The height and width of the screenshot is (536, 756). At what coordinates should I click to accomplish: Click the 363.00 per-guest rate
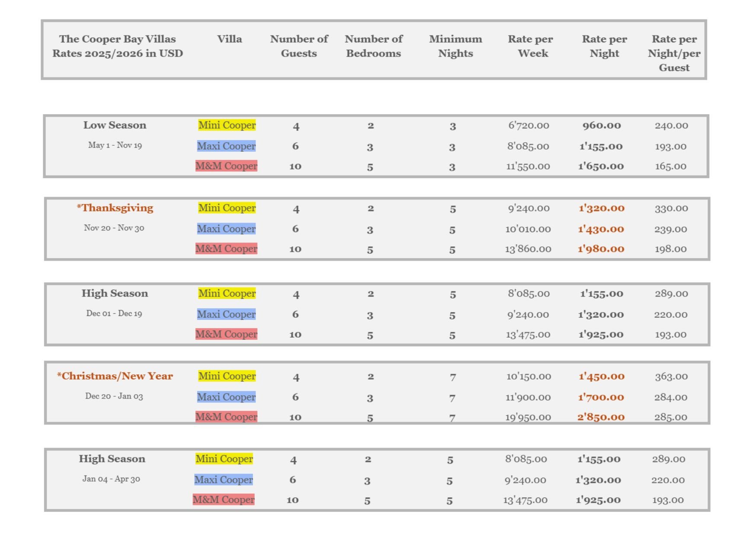(x=671, y=376)
